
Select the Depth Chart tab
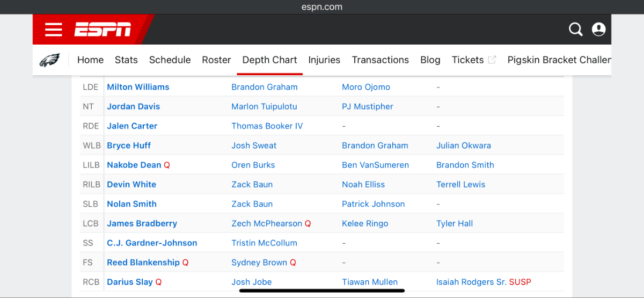point(269,60)
